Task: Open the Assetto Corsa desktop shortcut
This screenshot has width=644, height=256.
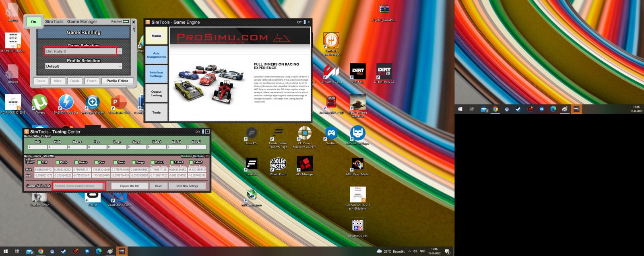Action: (331, 72)
